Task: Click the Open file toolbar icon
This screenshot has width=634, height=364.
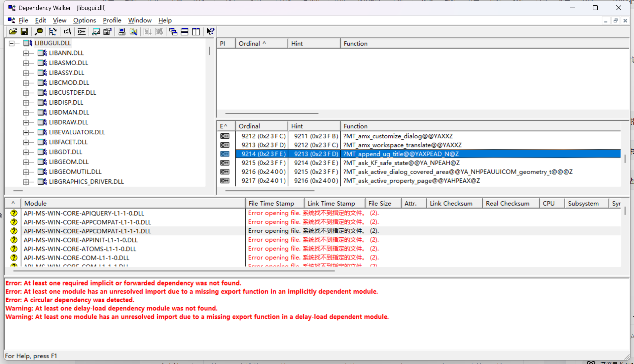Action: (13, 32)
